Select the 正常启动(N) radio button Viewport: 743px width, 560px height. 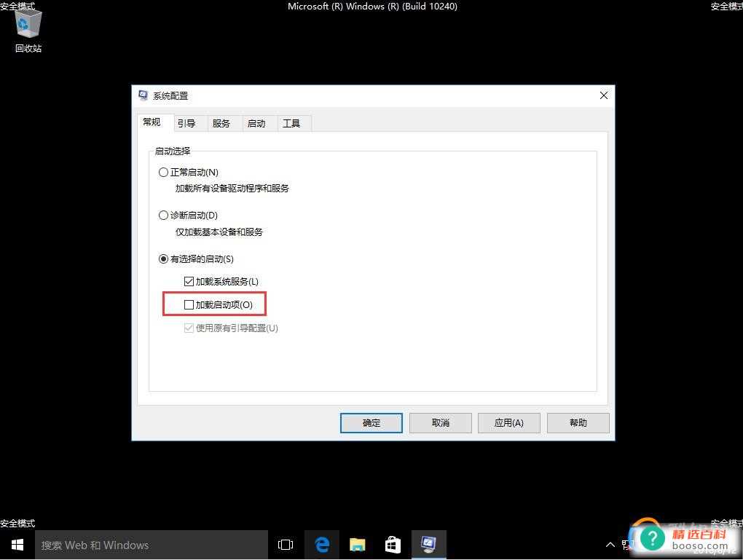tap(163, 172)
